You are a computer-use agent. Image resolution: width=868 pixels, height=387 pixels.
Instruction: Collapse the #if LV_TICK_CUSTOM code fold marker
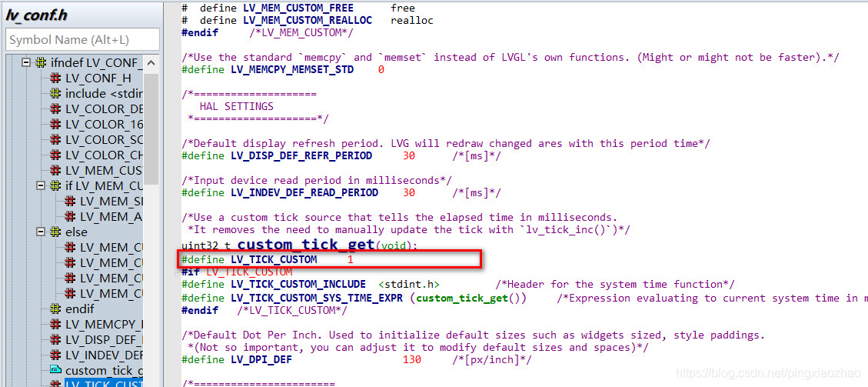177,273
